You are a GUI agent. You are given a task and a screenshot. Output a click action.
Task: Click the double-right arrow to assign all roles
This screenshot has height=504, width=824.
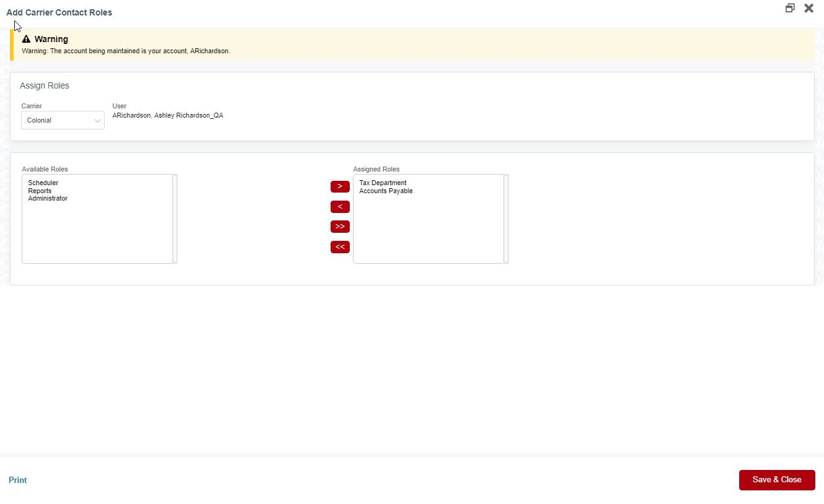click(339, 227)
